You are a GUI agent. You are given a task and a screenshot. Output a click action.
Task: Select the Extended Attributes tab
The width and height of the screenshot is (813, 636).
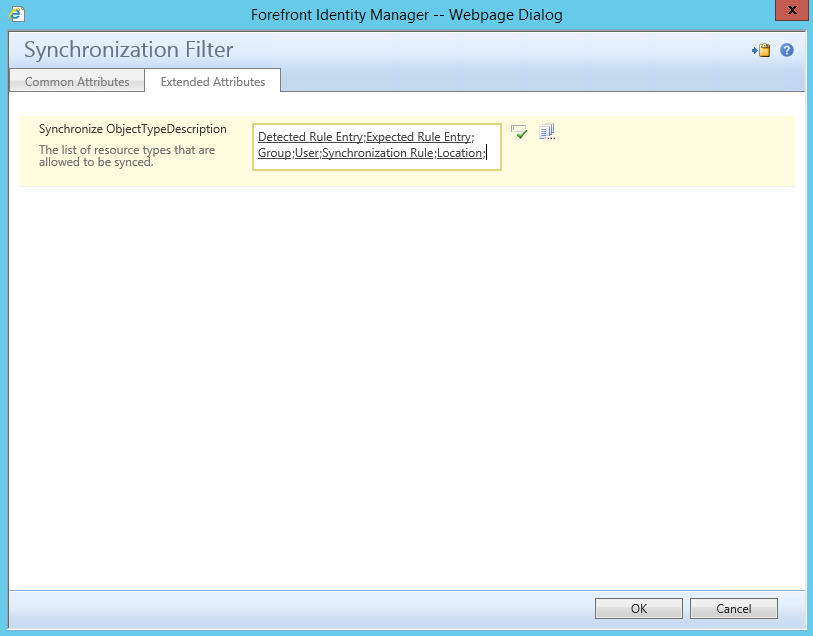pyautogui.click(x=213, y=81)
